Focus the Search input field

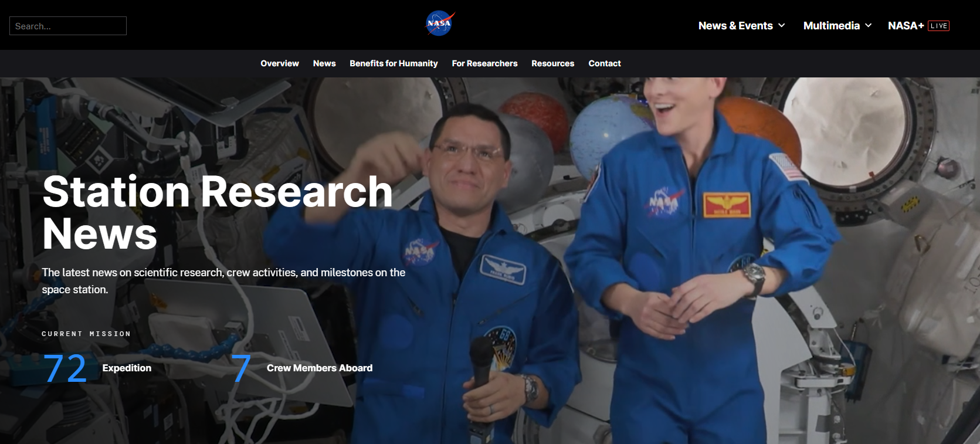pyautogui.click(x=68, y=26)
